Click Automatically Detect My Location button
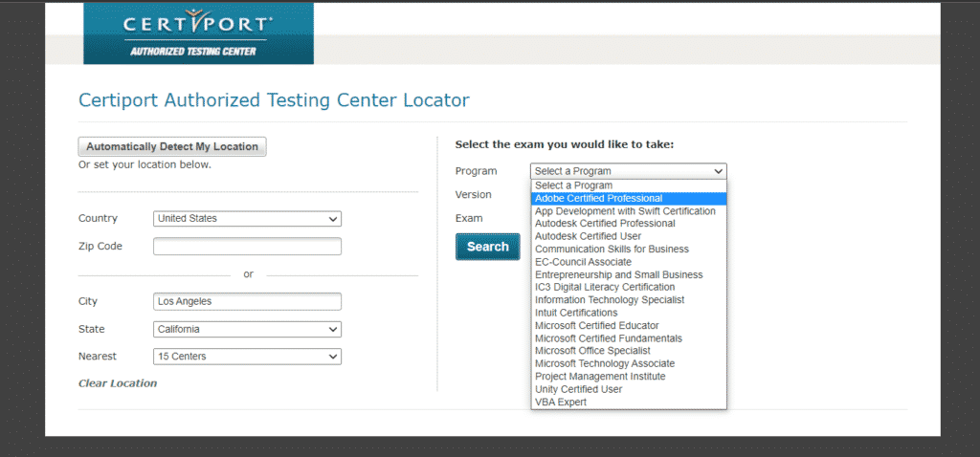Screen dimensions: 980x457 172,147
